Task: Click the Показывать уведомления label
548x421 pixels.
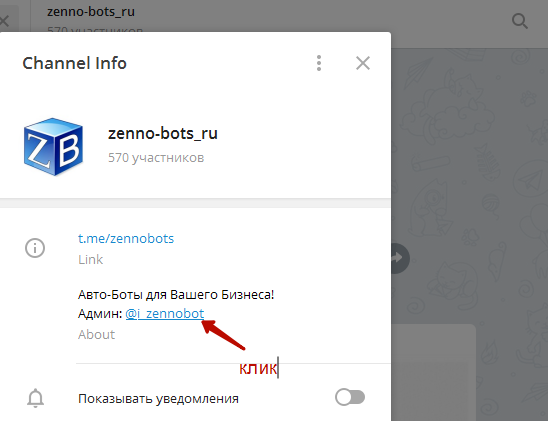Action: [x=158, y=399]
